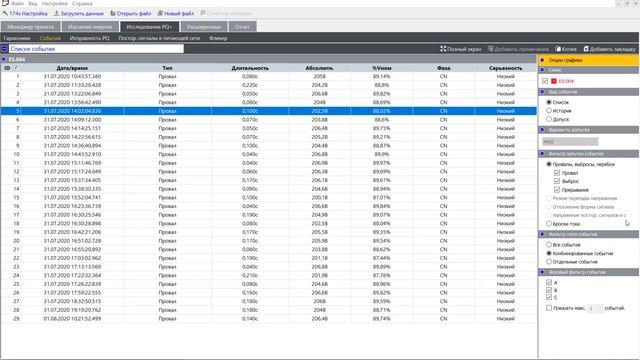Click the Копия copy icon
640x360 pixels.
coord(558,49)
